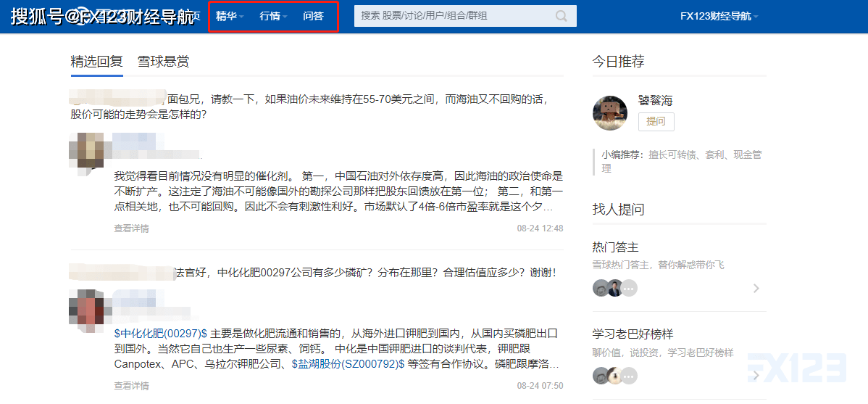Open the $中化化肥(00297)$ stock link
This screenshot has width=868, height=404.
pos(161,334)
